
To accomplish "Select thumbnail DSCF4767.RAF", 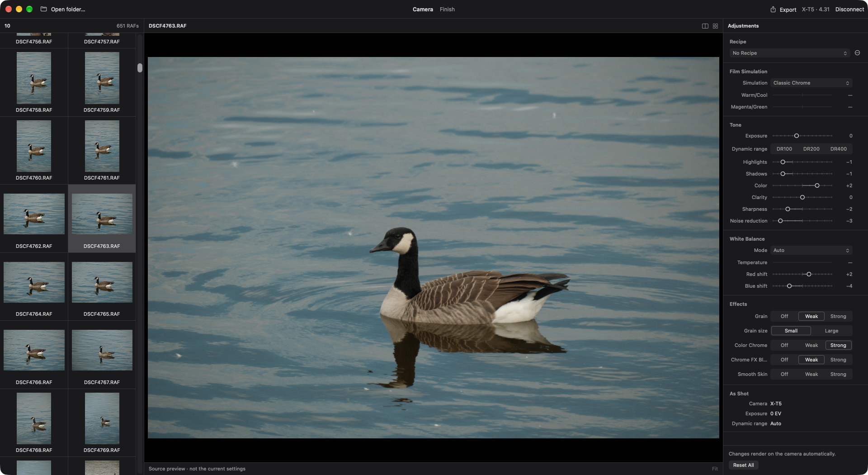I will [x=102, y=350].
